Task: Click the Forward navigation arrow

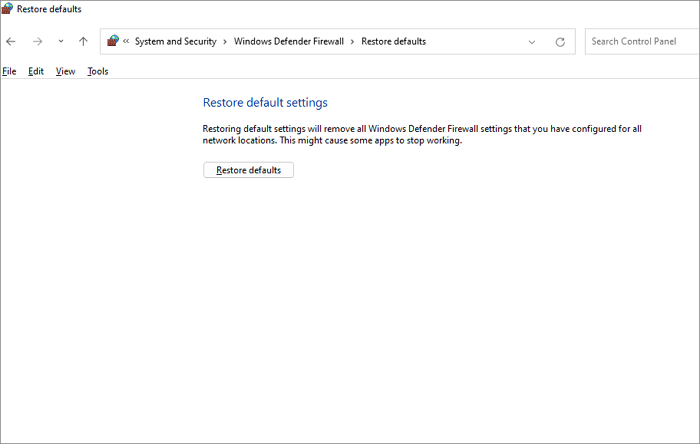Action: pos(37,42)
